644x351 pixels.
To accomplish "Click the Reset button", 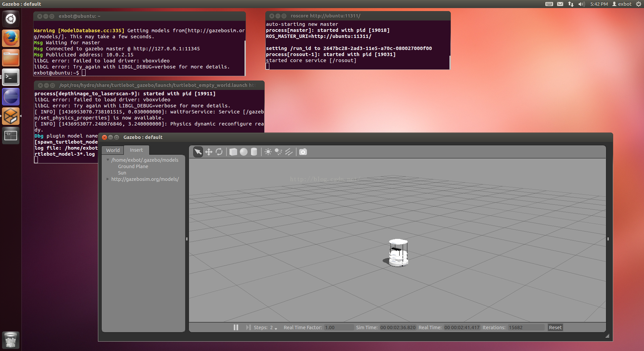I will click(555, 328).
